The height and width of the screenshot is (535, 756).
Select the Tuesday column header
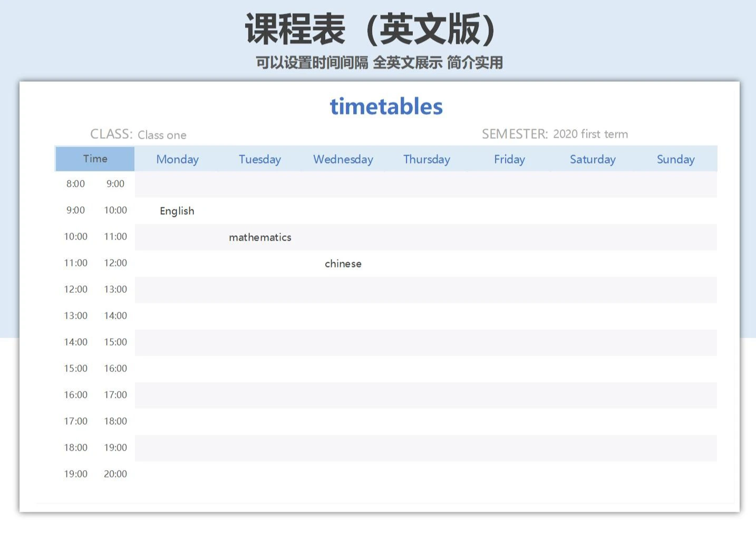coord(260,159)
